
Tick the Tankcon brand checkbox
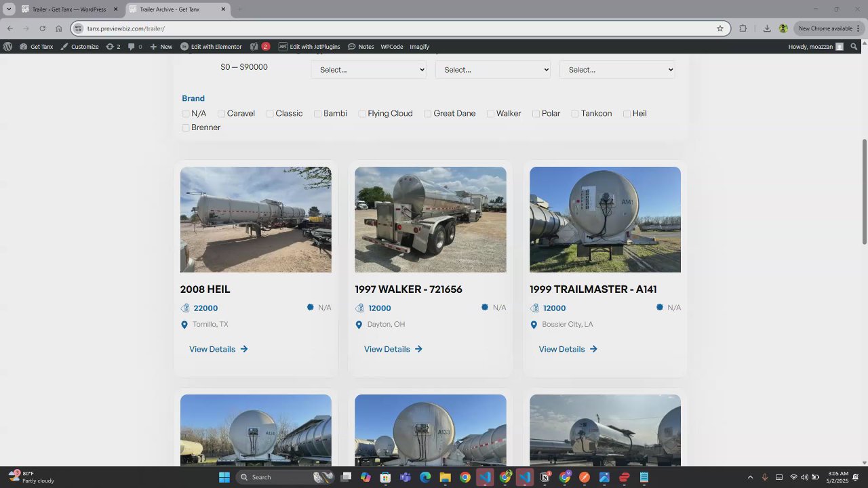tap(575, 114)
